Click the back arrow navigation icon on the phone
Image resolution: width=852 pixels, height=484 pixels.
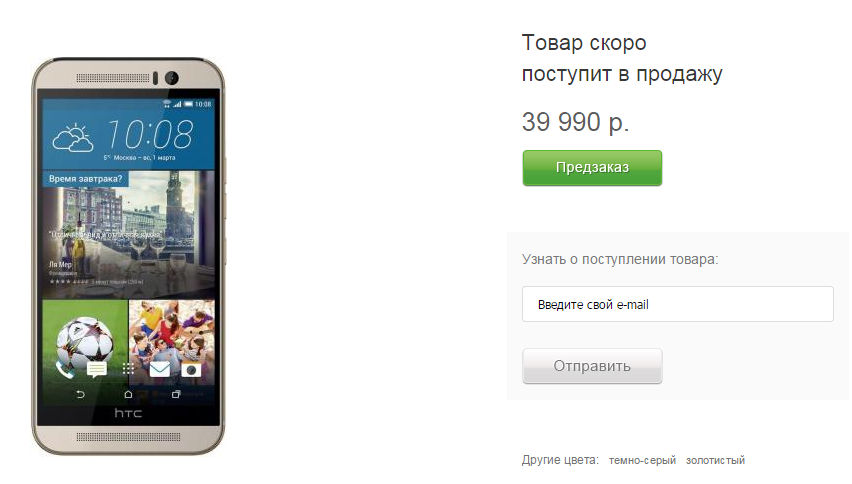pos(80,394)
